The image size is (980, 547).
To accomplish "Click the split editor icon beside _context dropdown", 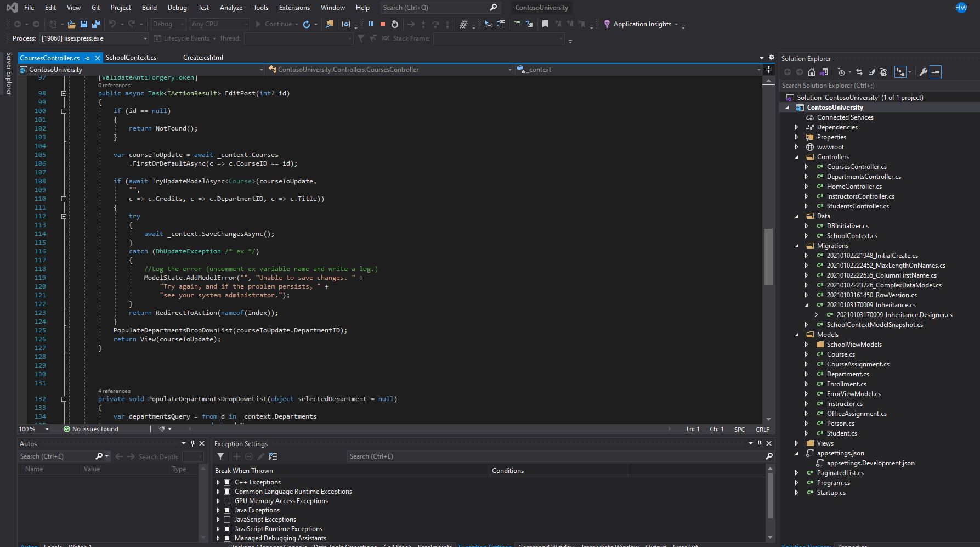I will pyautogui.click(x=769, y=70).
